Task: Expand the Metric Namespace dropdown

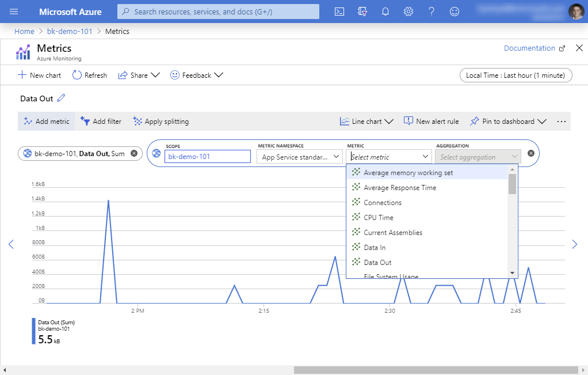Action: click(300, 157)
